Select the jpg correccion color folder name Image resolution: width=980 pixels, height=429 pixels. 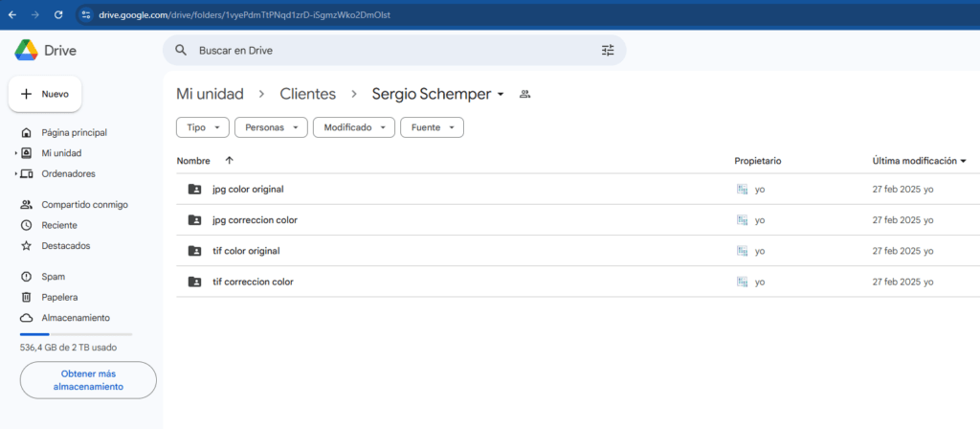coord(255,220)
